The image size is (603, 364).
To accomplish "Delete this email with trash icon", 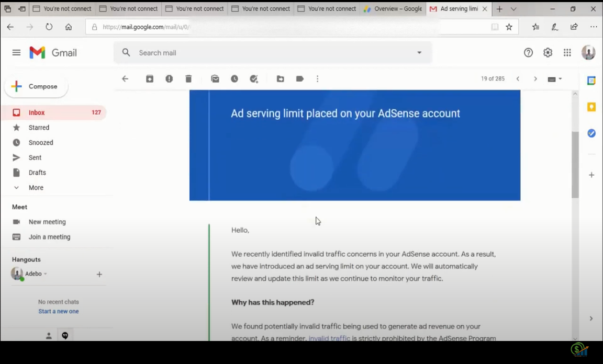I will coord(188,79).
